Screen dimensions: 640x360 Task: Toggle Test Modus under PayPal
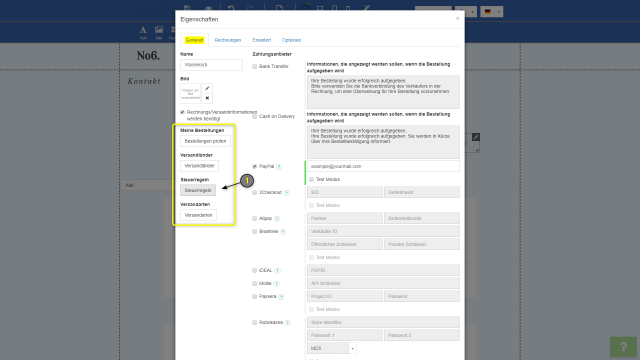pyautogui.click(x=311, y=180)
